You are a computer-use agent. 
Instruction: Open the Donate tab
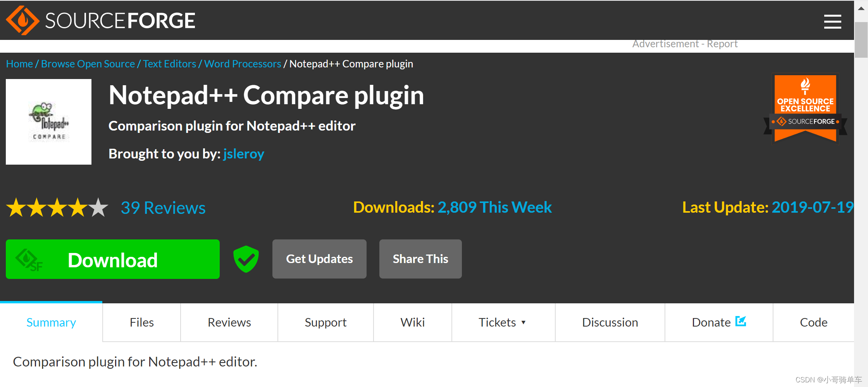719,322
